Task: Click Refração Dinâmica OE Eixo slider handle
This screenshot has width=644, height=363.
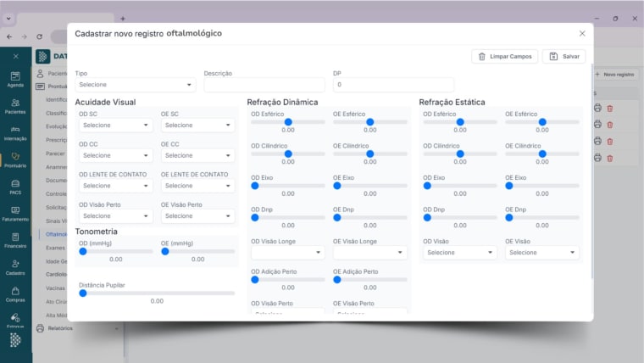Action: [337, 186]
